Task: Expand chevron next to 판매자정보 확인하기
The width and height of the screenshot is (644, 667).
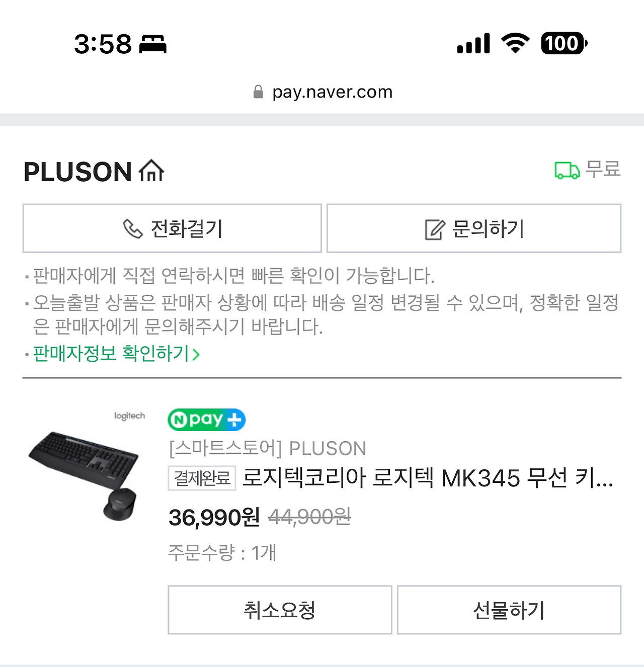Action: coord(196,355)
